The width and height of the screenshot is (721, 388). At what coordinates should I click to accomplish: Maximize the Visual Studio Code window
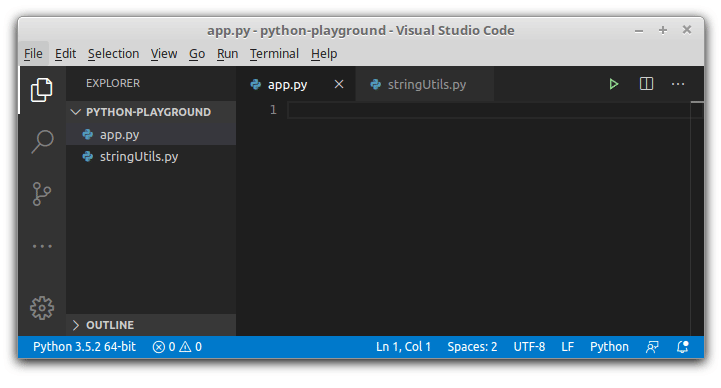coord(663,30)
